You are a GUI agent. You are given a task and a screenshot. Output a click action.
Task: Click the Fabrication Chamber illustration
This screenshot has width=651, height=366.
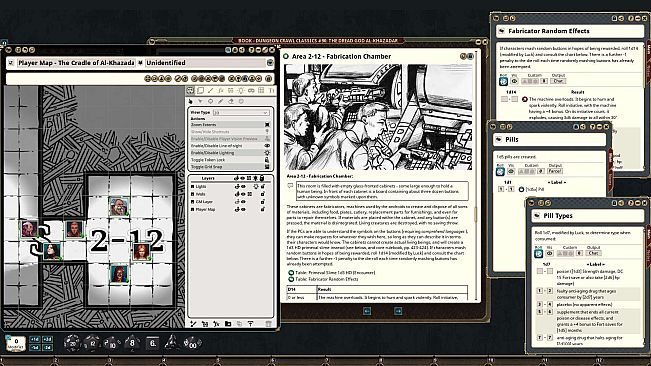[378, 117]
